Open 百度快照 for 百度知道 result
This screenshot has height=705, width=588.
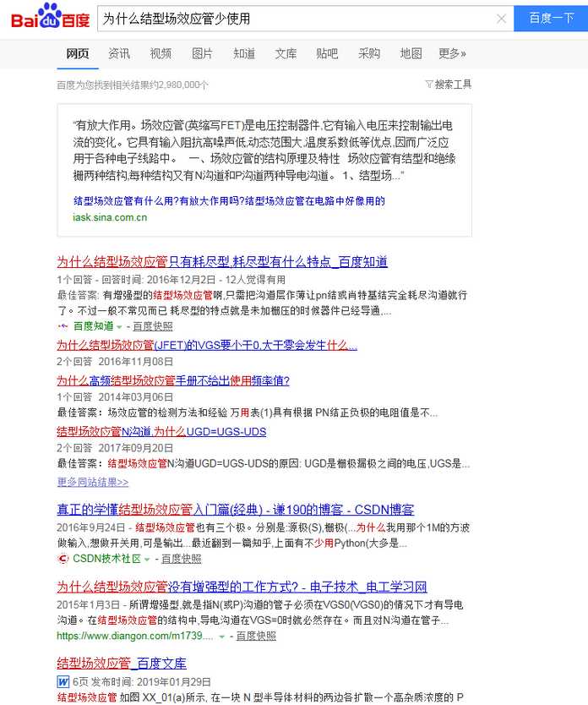(153, 326)
